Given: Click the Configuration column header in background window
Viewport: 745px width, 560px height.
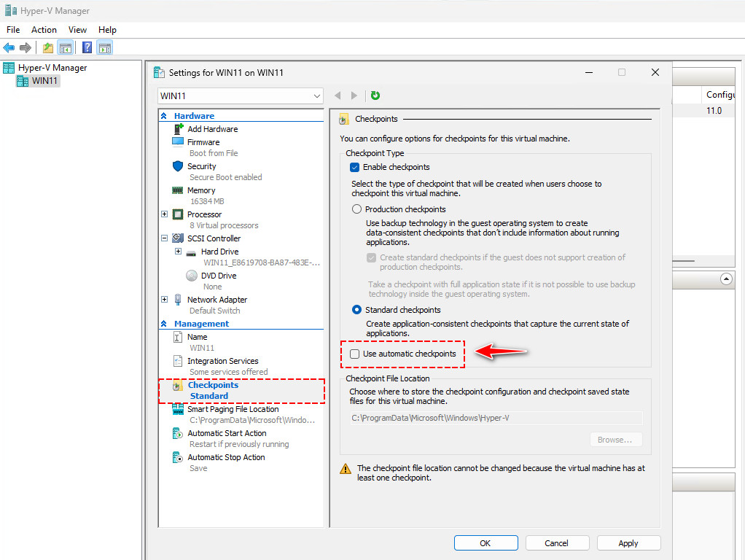Looking at the screenshot, I should [x=719, y=95].
